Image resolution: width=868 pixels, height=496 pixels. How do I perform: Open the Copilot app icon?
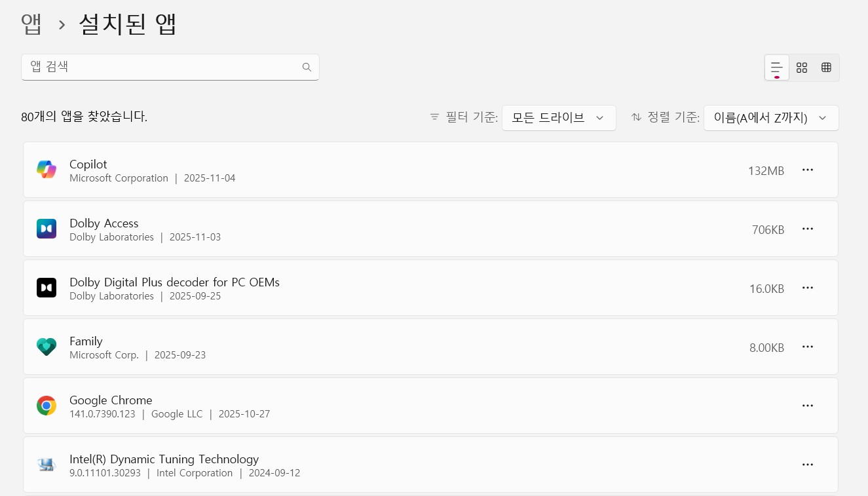[x=46, y=169]
